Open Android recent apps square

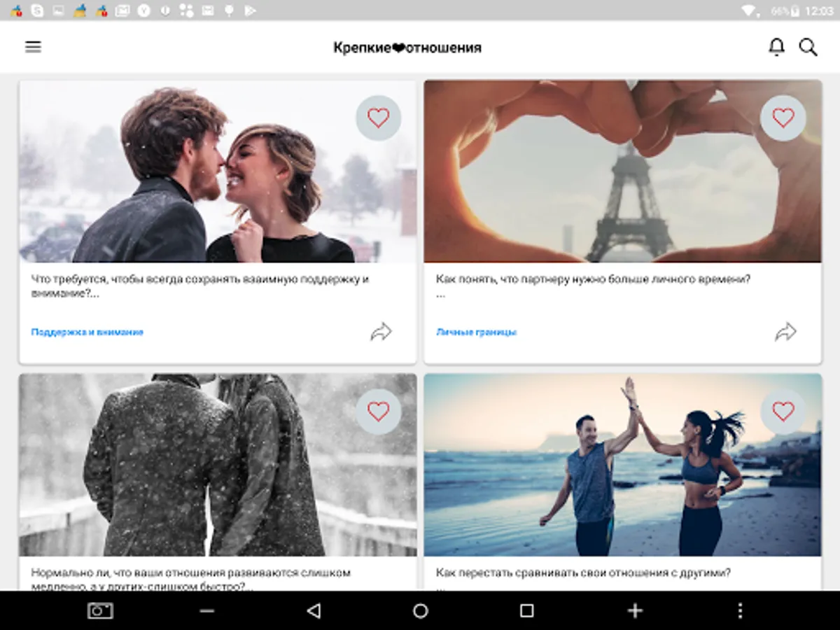pyautogui.click(x=527, y=610)
